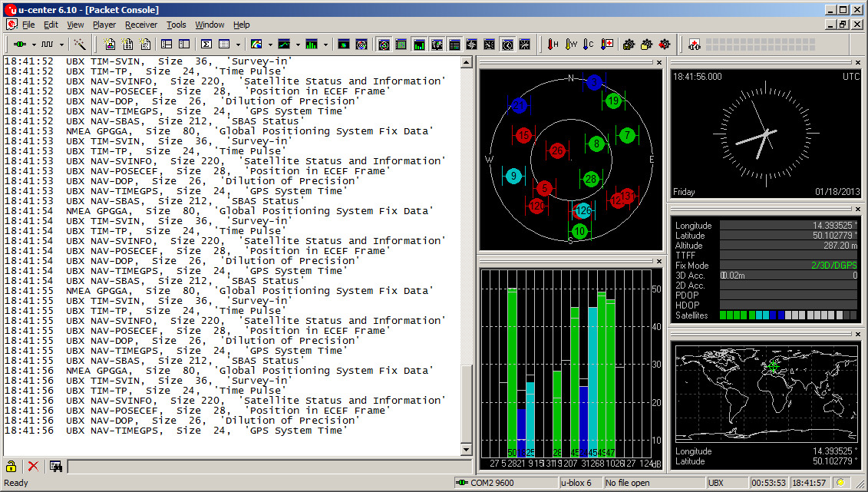Open the View menu
The width and height of the screenshot is (868, 492).
(75, 25)
